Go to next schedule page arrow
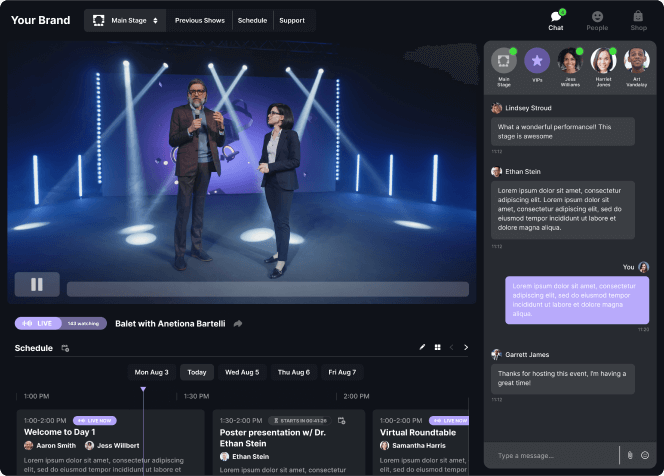This screenshot has width=664, height=476. [465, 347]
